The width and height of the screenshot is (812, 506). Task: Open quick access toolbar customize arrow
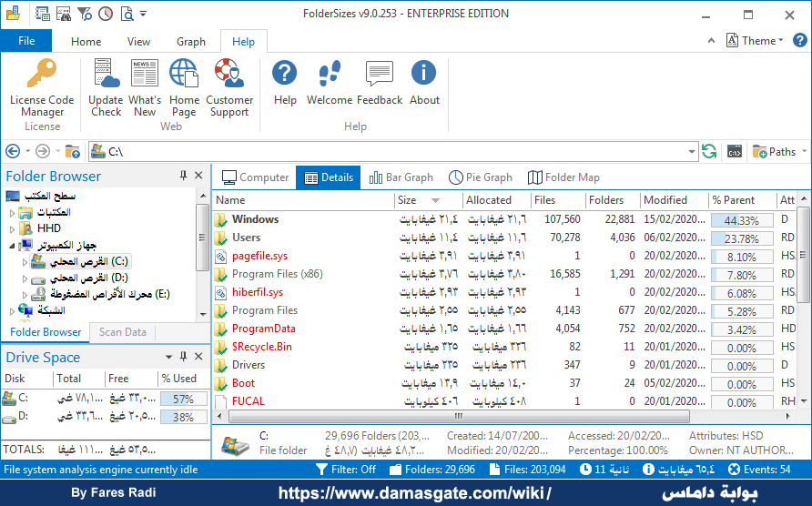point(144,14)
